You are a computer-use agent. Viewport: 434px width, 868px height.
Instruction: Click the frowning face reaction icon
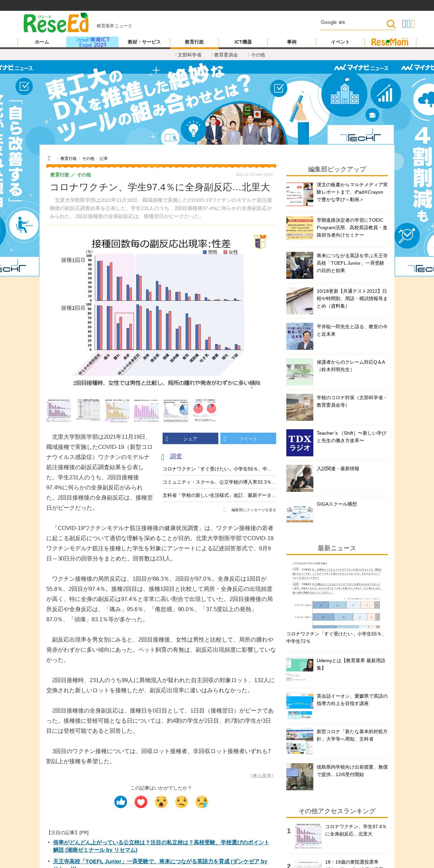[x=182, y=802]
